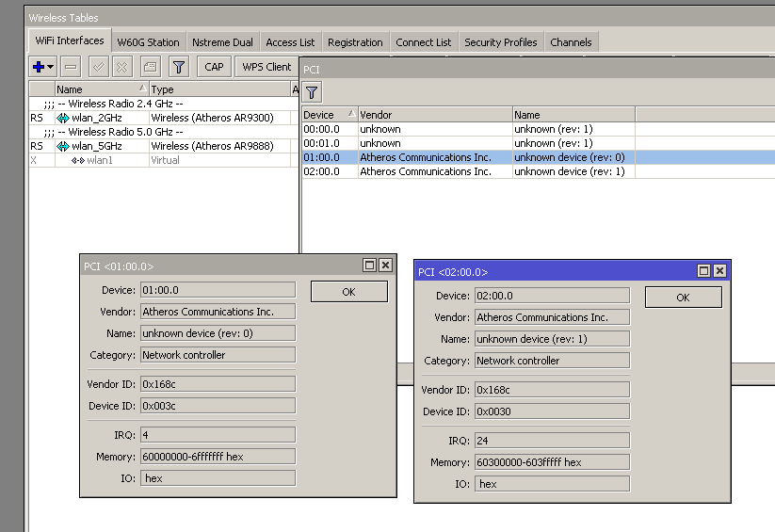The width and height of the screenshot is (775, 532).
Task: Click the filter icon in PCI window
Action: 312,92
